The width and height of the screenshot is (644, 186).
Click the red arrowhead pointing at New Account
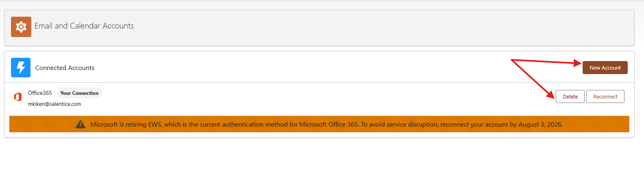click(x=577, y=63)
